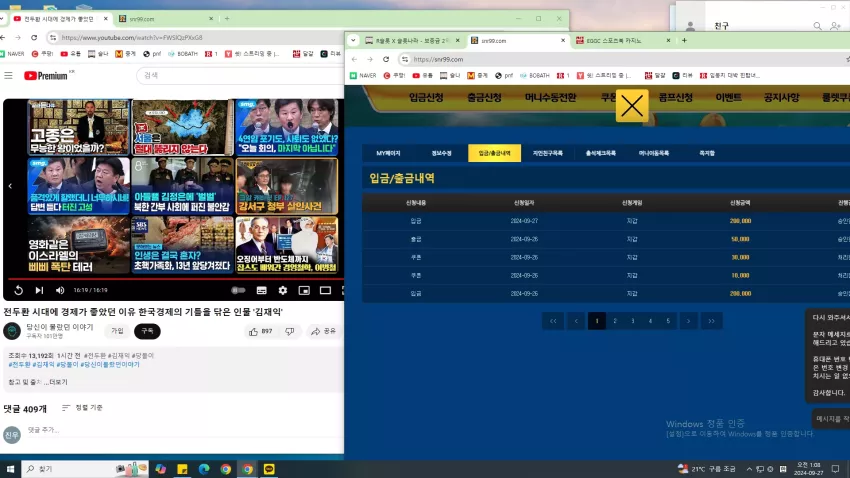Open end-screen thumbnail 영화같은 이스라엘의 삐삐 폭탄 테러
Viewport: 850px width, 478px height.
(79, 245)
